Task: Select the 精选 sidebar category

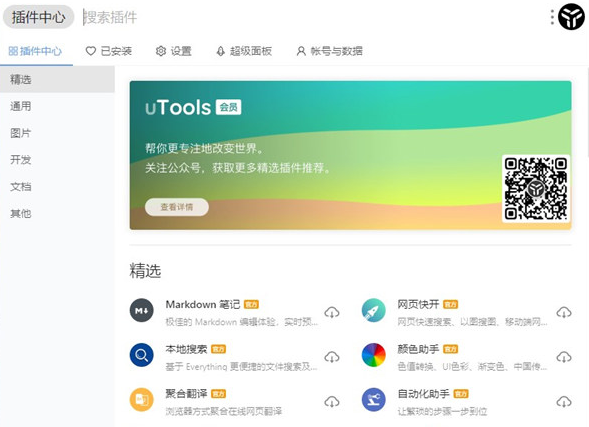Action: (x=57, y=79)
